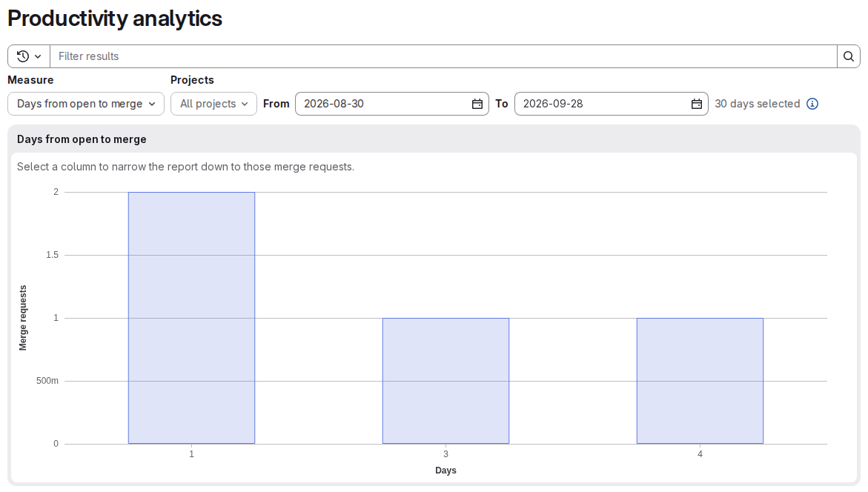The width and height of the screenshot is (868, 492).
Task: Open the recent searches history dropdown
Action: [29, 56]
